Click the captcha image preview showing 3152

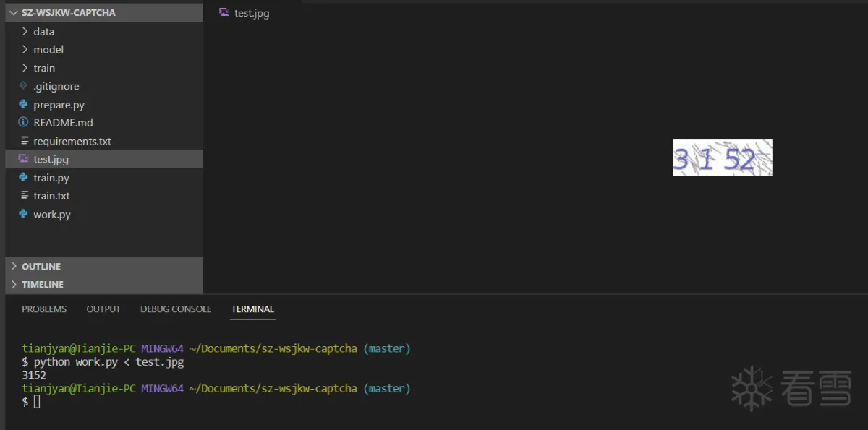(722, 158)
